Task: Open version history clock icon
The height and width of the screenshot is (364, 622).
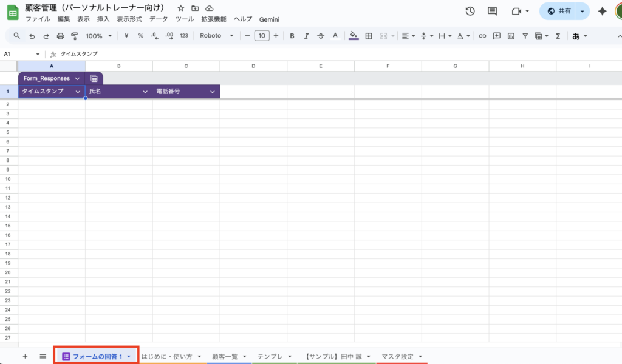Action: pos(470,11)
